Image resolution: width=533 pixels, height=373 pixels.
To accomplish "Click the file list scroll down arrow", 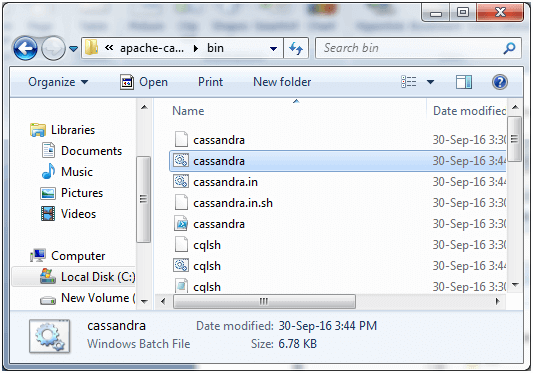I will [x=515, y=284].
